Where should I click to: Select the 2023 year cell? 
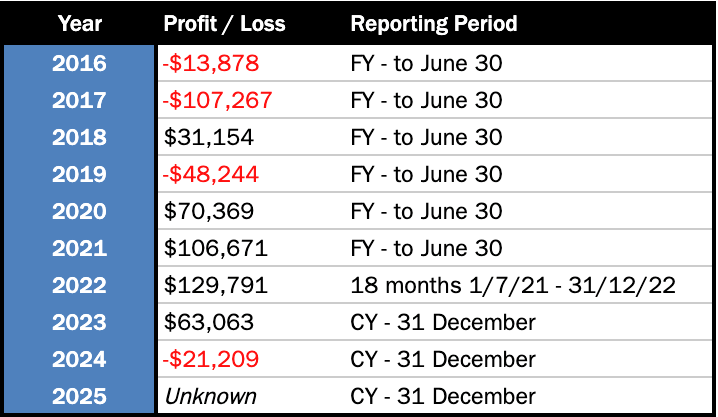(80, 323)
